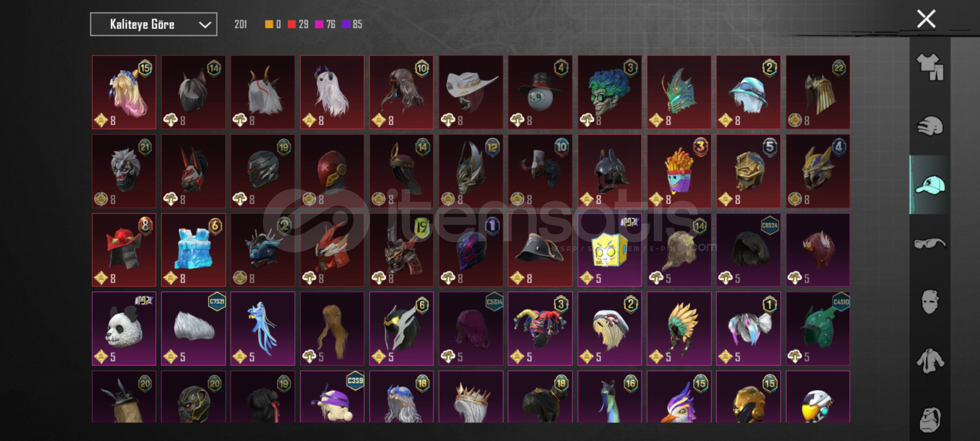Select the white cowboy hat item

click(x=471, y=92)
